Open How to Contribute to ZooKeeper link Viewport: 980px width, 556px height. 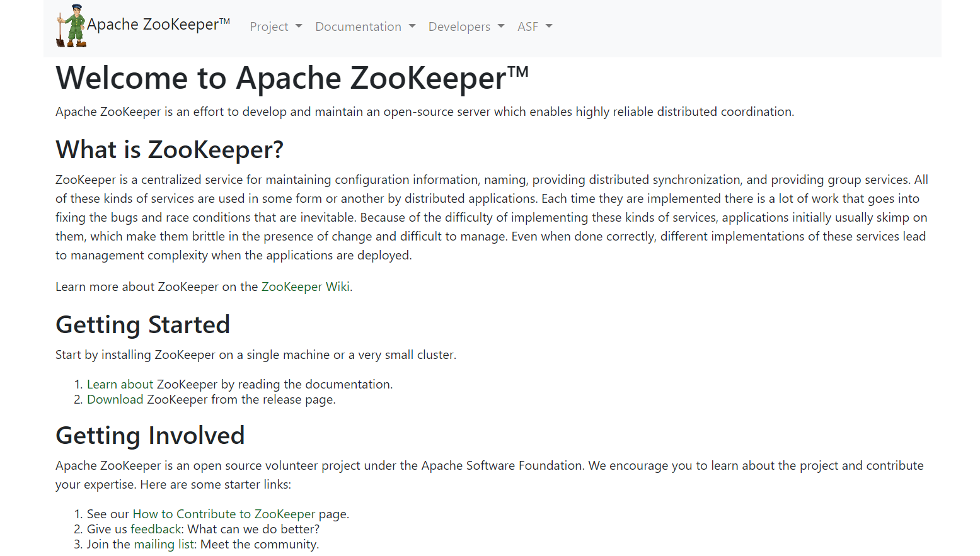pos(224,514)
